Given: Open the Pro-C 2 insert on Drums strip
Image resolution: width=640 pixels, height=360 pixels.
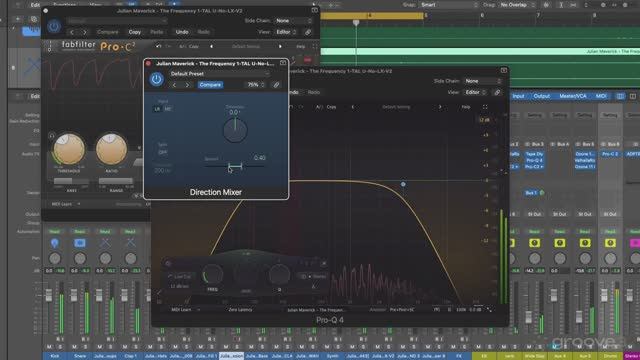Looking at the screenshot, I should point(610,154).
